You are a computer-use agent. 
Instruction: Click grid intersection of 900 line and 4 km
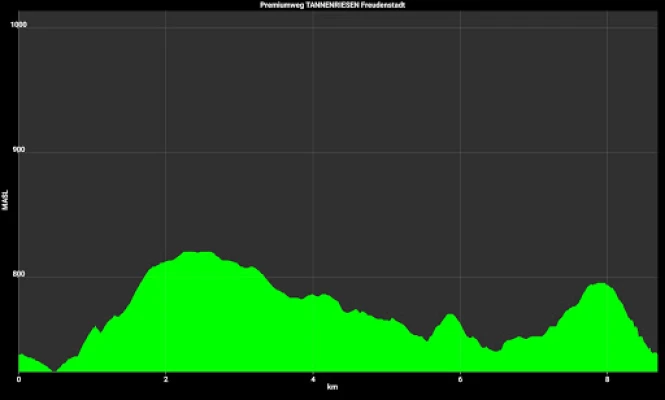point(313,151)
